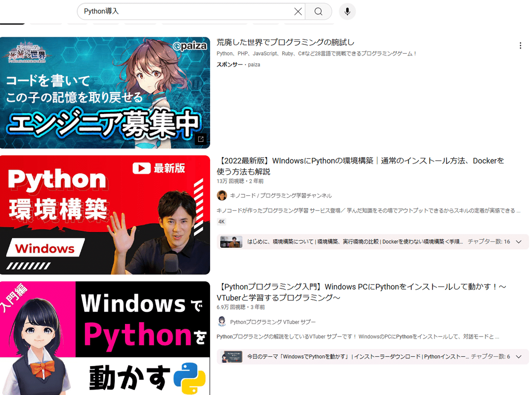Click the sponsor name paiza under スポンサー

point(254,64)
